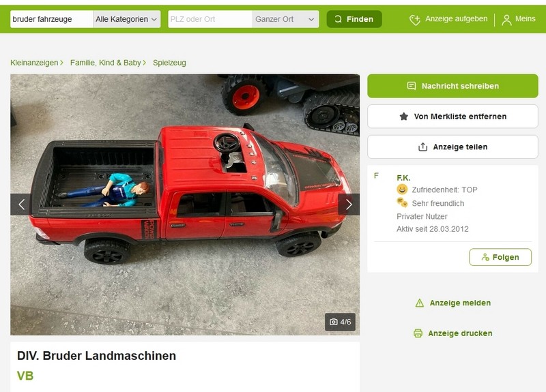Click the red pickup truck photo
Viewport: 546px width, 392px height.
(x=185, y=205)
